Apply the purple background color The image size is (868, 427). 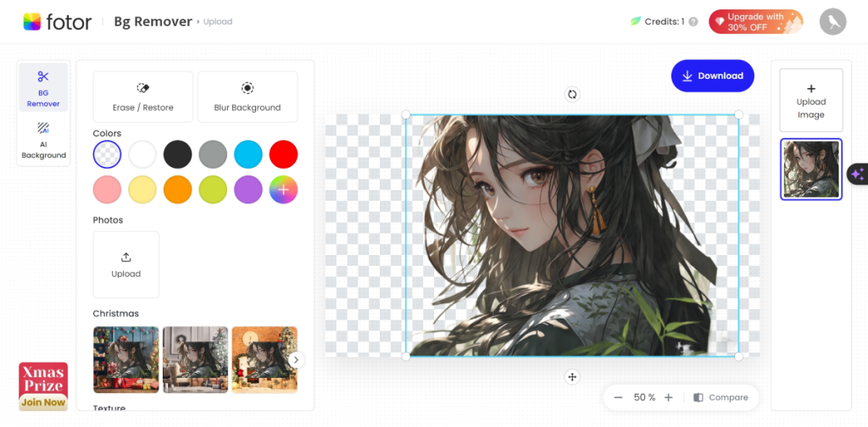tap(248, 190)
